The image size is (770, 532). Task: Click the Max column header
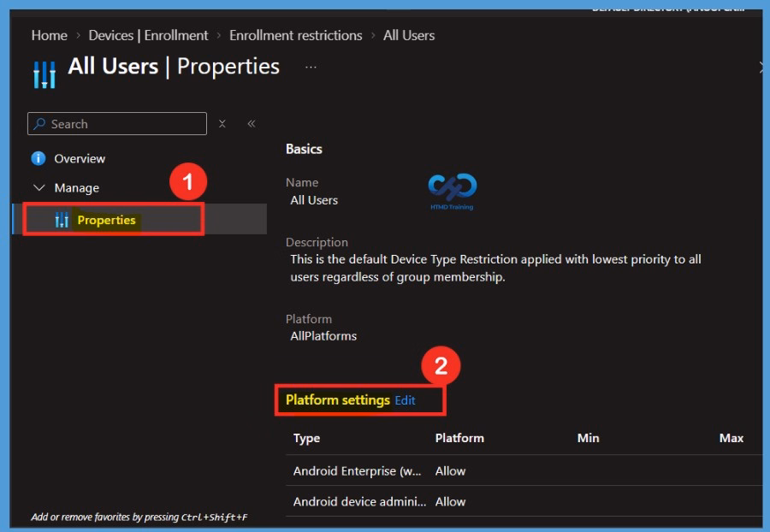pyautogui.click(x=731, y=438)
